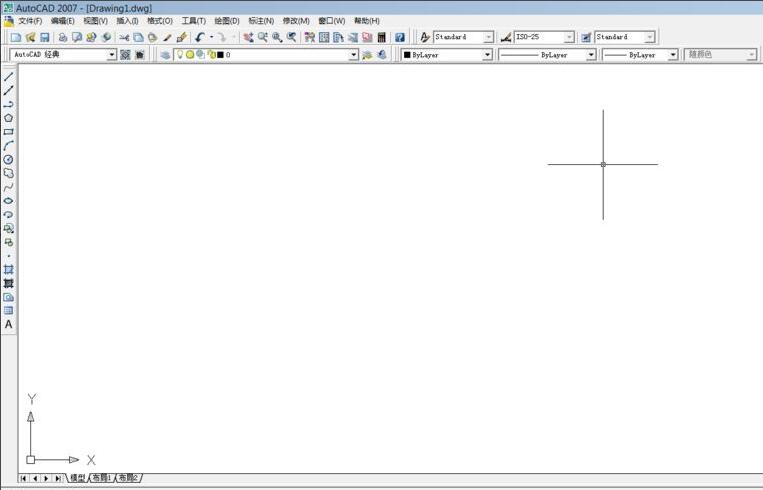
Task: Select the Polygon tool in draw toolbar
Action: point(9,118)
